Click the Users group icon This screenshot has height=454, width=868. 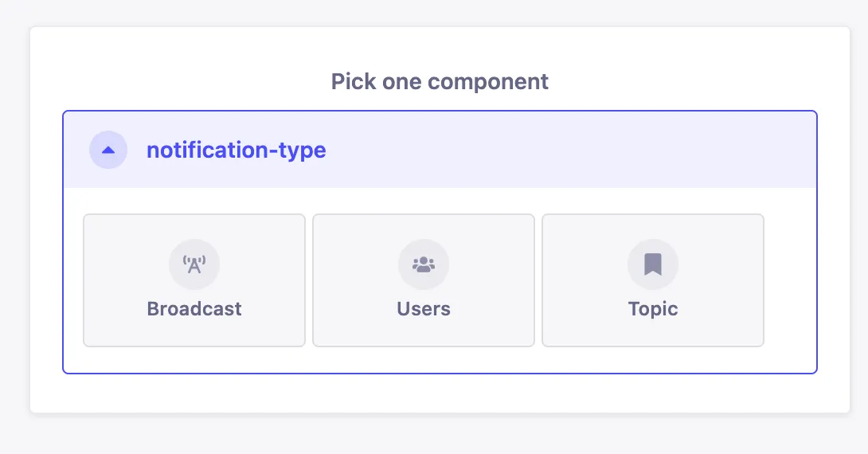point(424,264)
